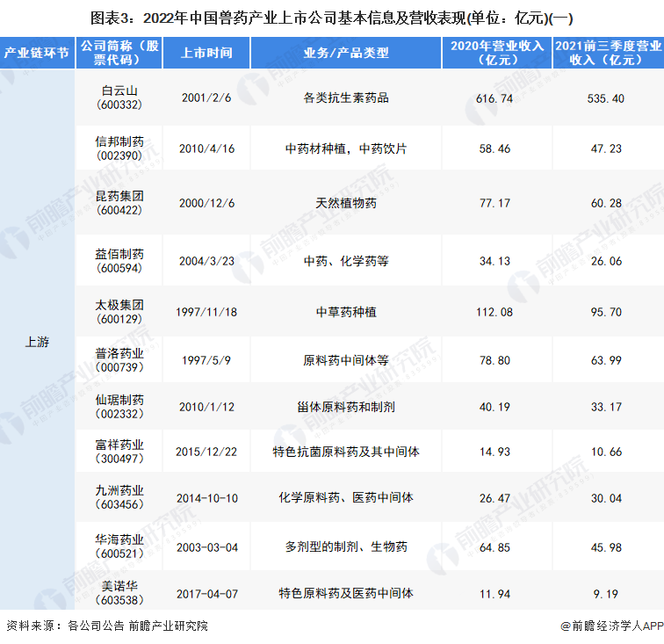Click listing date 2003-03-04
The image size is (664, 644).
tap(207, 547)
